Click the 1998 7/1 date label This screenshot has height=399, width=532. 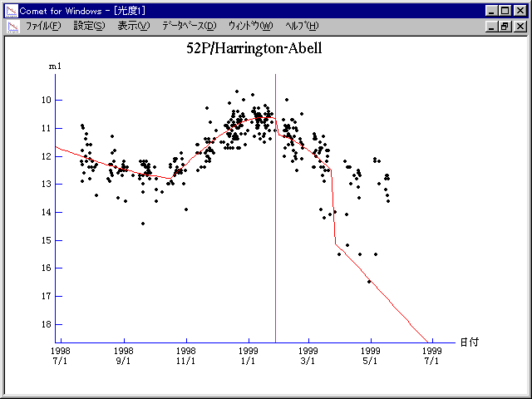tap(61, 355)
